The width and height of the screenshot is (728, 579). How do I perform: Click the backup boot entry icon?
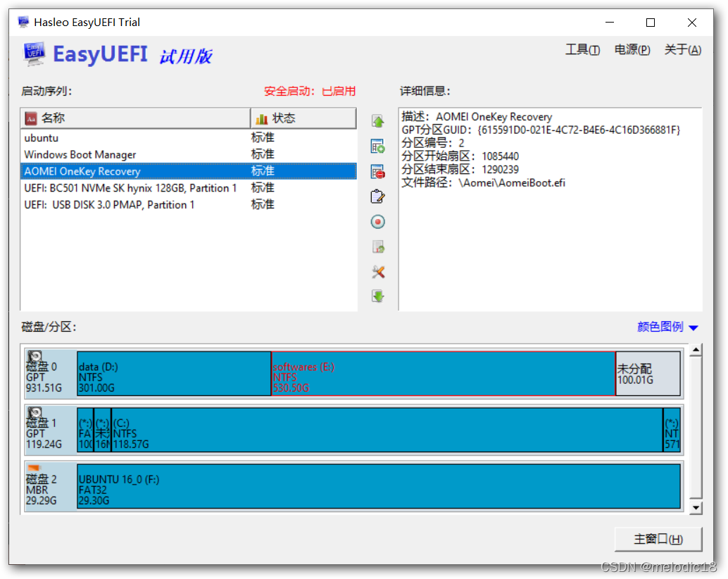(378, 247)
